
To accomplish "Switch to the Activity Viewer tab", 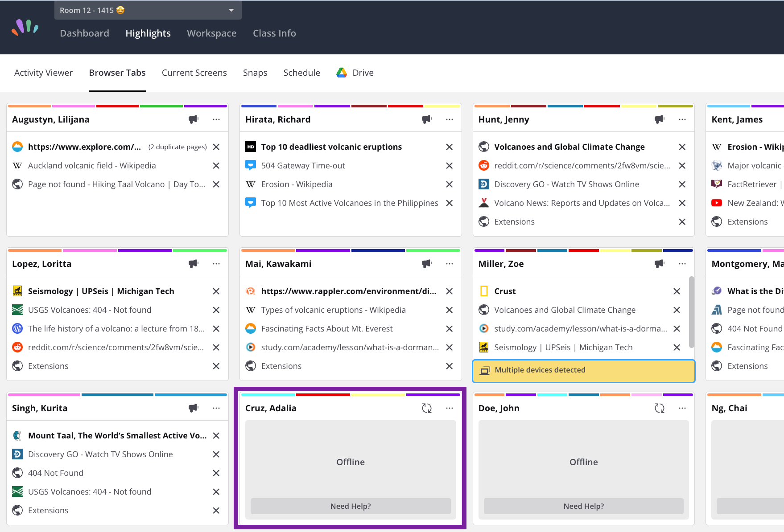I will coord(43,73).
